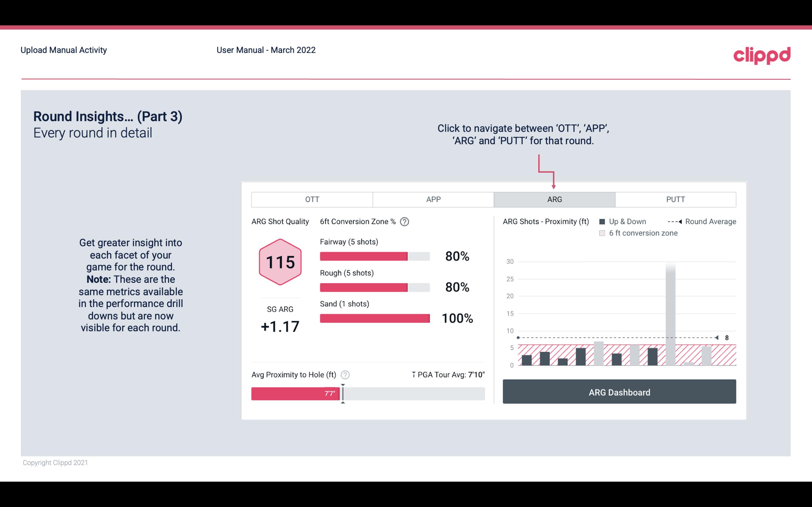Click the Up & Down legend icon
The width and height of the screenshot is (812, 507).
tap(603, 221)
